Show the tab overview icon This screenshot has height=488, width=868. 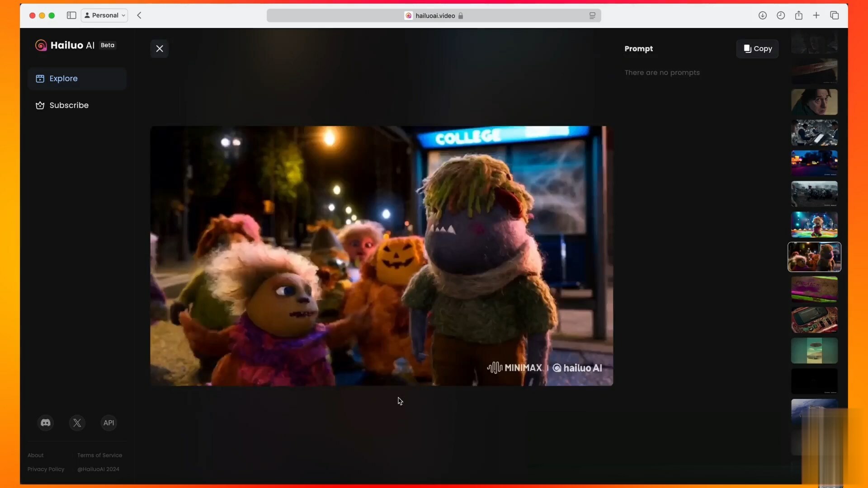click(835, 15)
